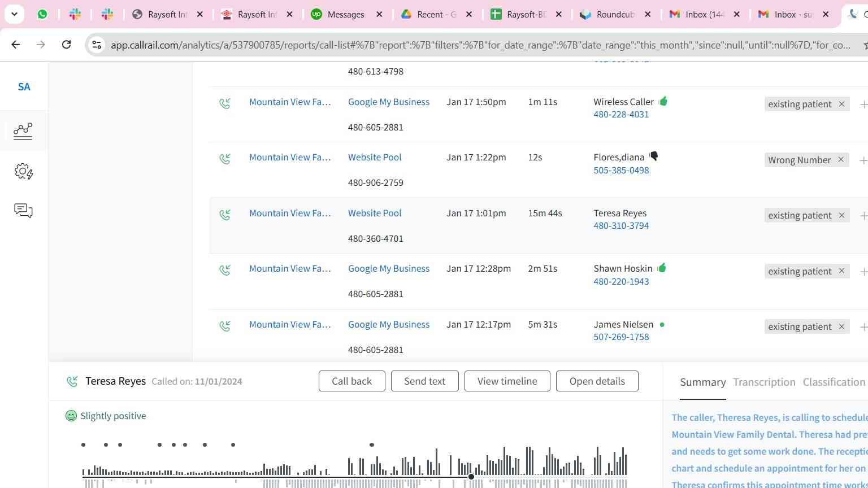
Task: Click inbound call icon for Shawn Hoskin row
Action: [x=225, y=270]
